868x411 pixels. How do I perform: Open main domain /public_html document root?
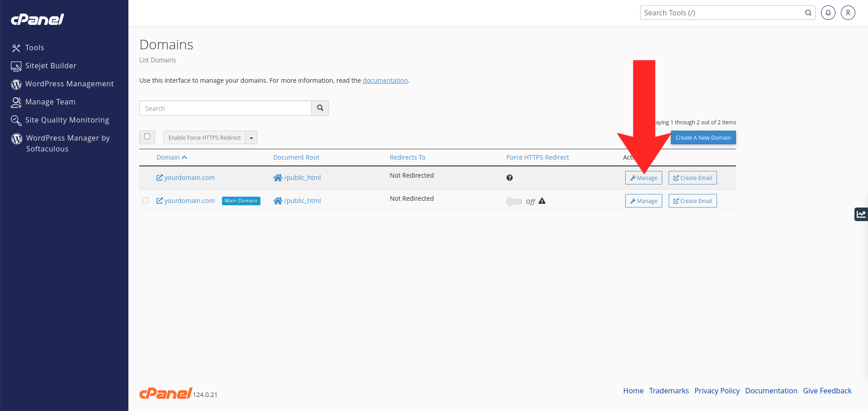point(297,201)
